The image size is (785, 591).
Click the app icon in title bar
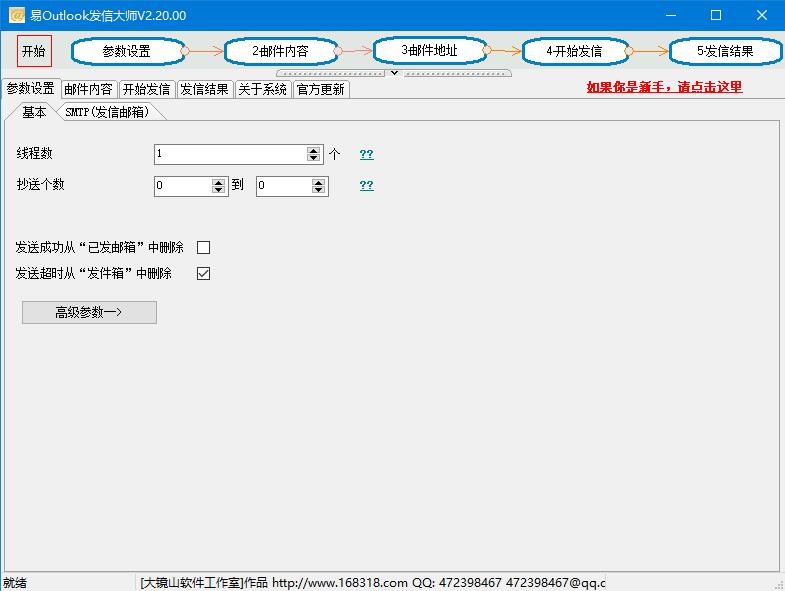click(16, 15)
